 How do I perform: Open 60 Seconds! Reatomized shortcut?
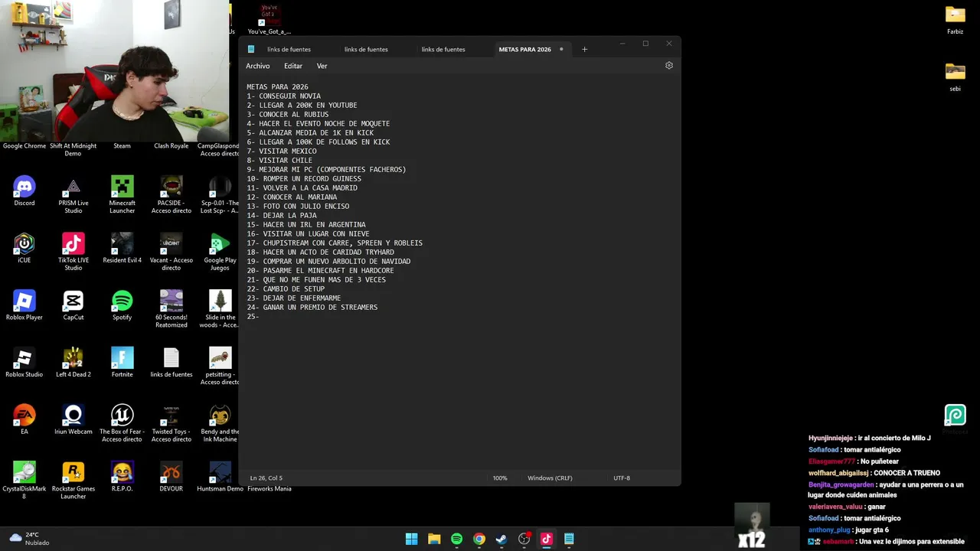(171, 309)
